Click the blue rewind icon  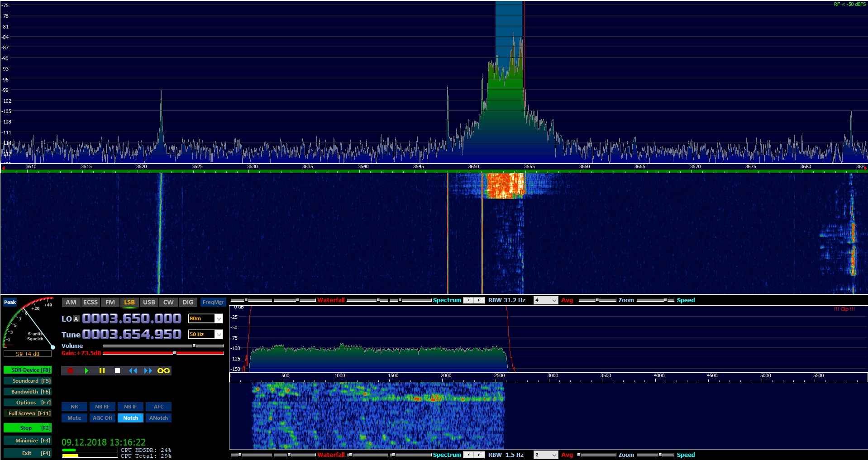click(133, 371)
